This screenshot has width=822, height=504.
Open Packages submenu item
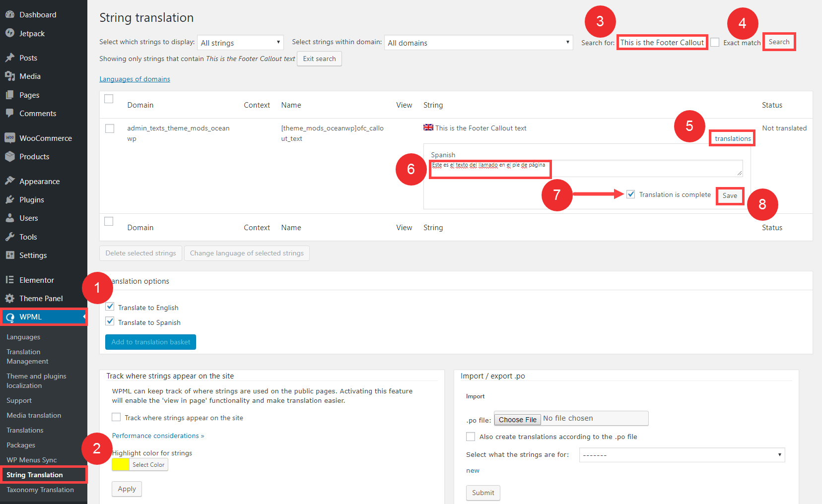pyautogui.click(x=21, y=445)
